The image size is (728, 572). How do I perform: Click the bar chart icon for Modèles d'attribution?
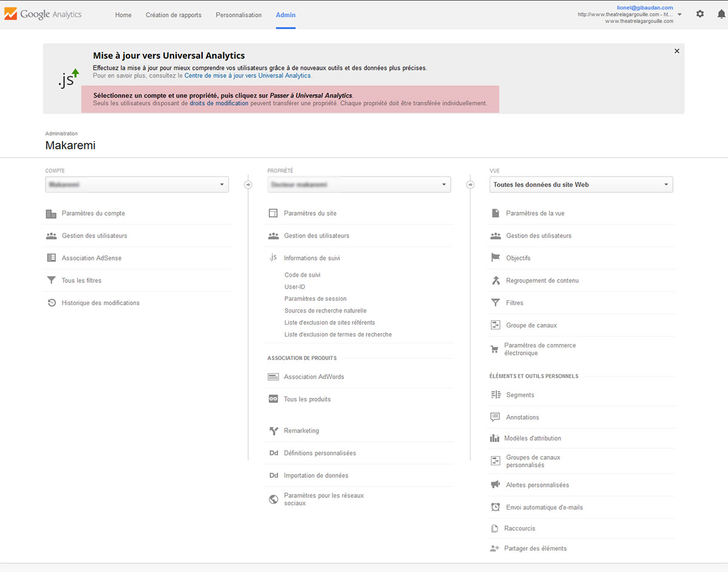pyautogui.click(x=494, y=438)
